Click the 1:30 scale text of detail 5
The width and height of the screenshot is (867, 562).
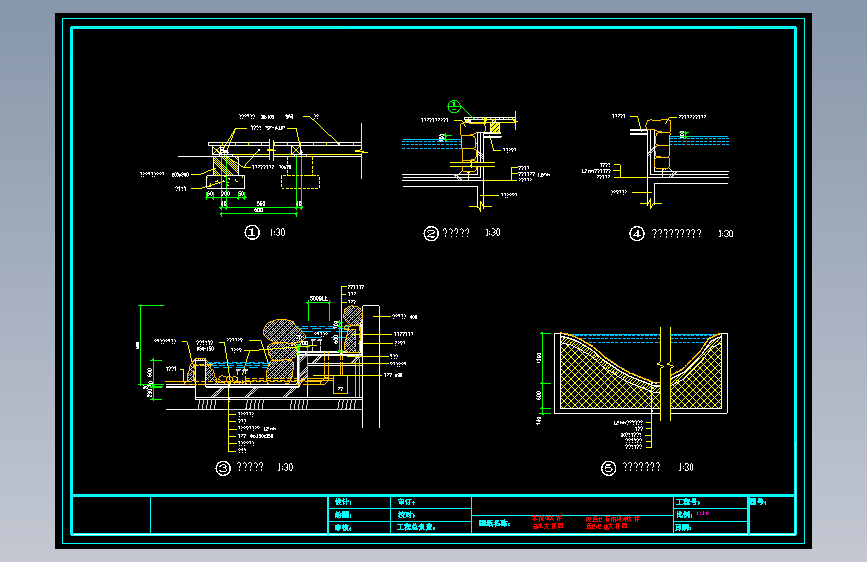[686, 467]
